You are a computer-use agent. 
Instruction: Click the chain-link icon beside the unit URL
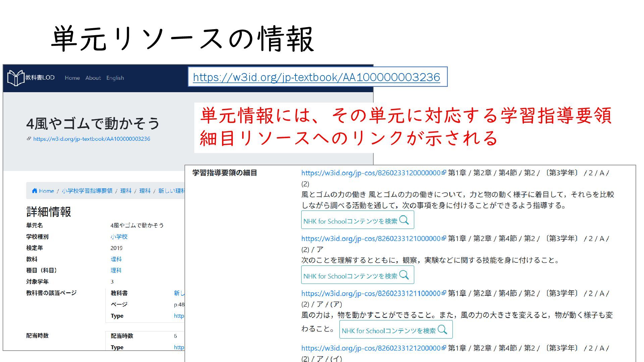(29, 138)
